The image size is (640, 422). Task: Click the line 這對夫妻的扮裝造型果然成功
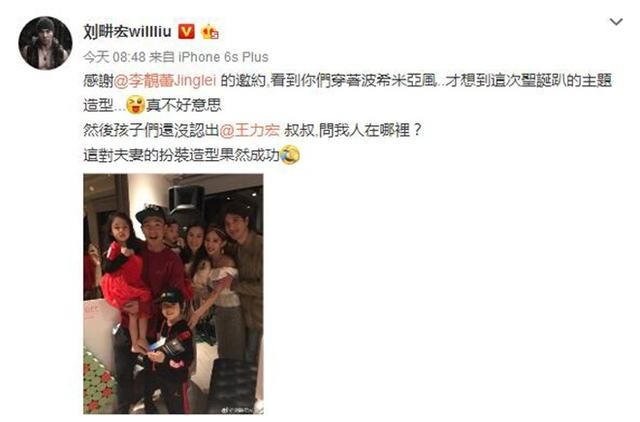[x=181, y=155]
